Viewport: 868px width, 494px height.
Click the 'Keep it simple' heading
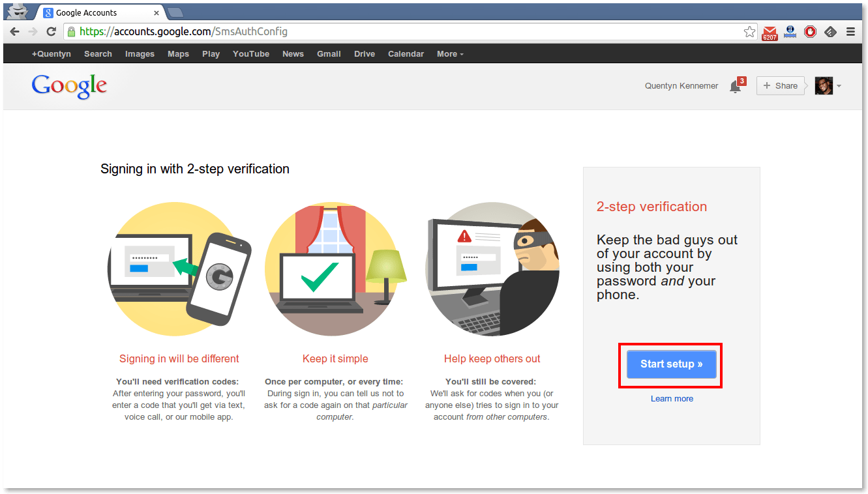pos(335,359)
